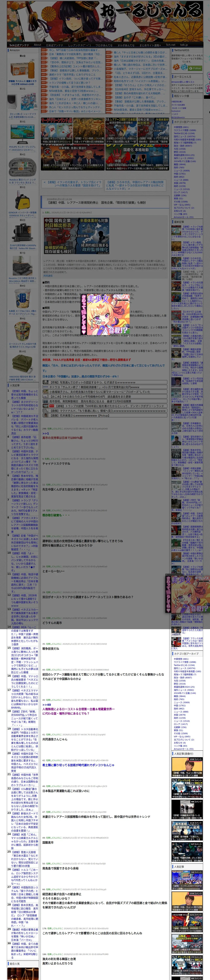Open the マクドナルド related image article row

click(105, 411)
